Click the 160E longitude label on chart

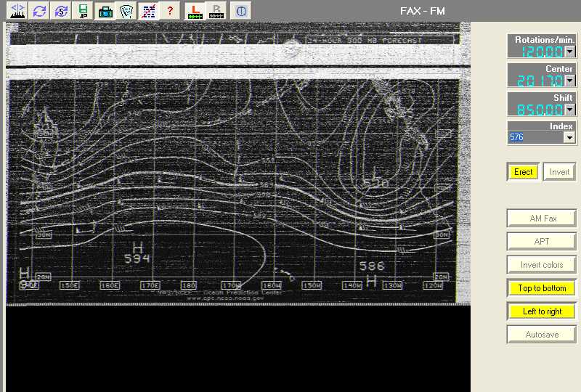(x=110, y=285)
